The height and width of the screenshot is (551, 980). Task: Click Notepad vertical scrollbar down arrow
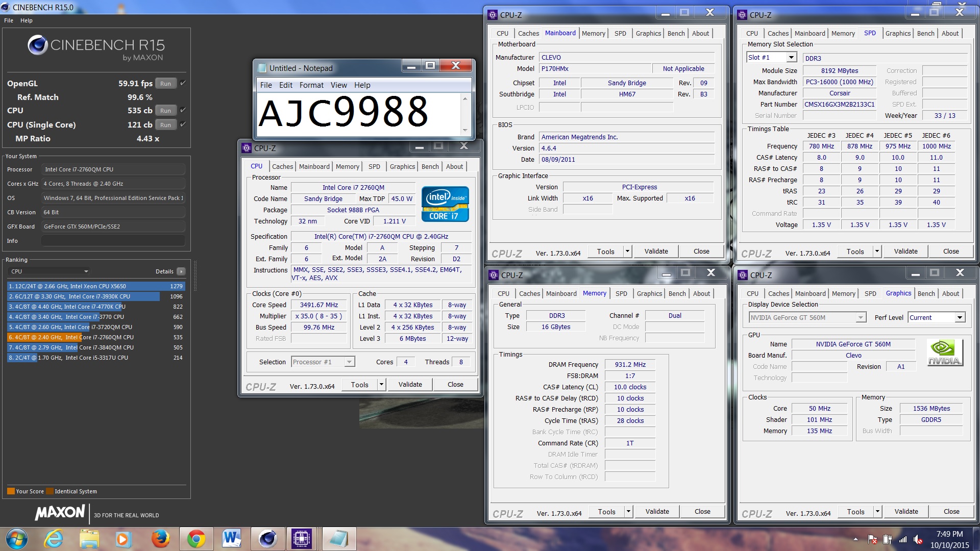(465, 131)
